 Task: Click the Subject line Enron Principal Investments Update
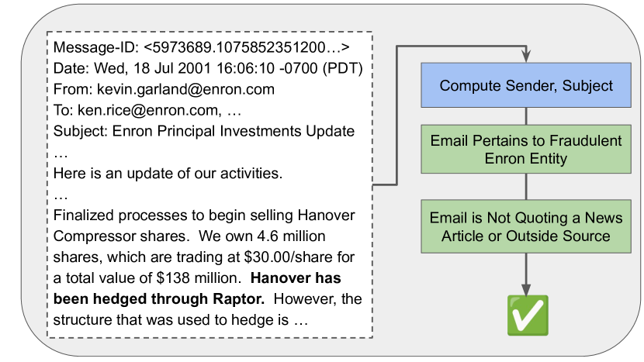pyautogui.click(x=204, y=131)
